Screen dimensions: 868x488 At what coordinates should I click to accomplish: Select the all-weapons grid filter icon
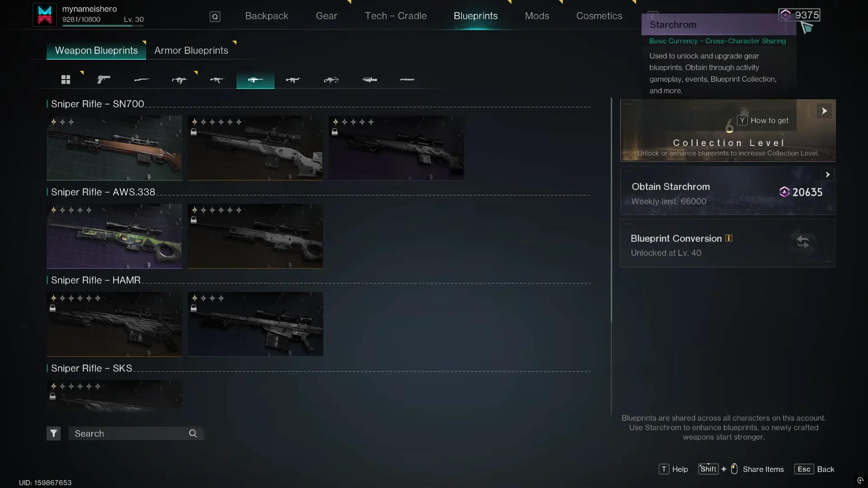(66, 80)
